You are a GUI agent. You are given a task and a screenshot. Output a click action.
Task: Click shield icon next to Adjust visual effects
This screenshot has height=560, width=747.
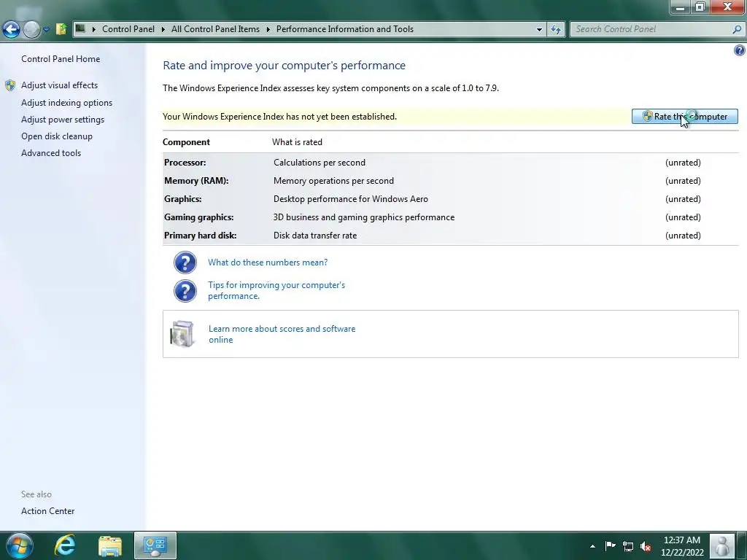[10, 85]
